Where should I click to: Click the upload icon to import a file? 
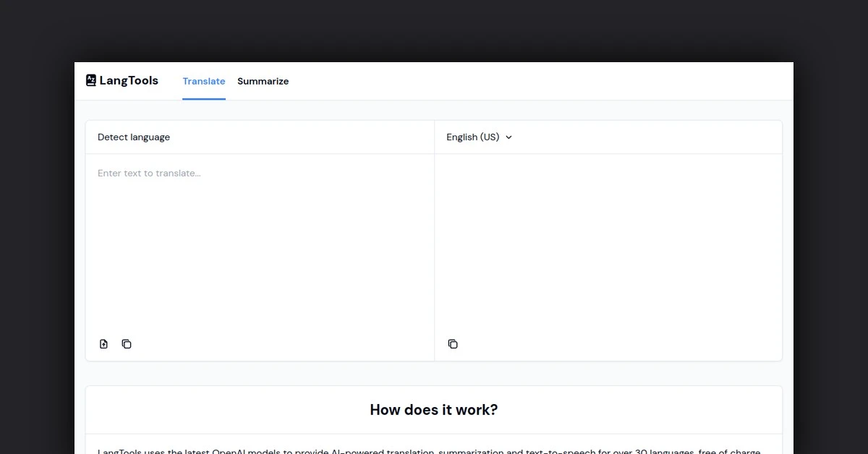pyautogui.click(x=103, y=343)
